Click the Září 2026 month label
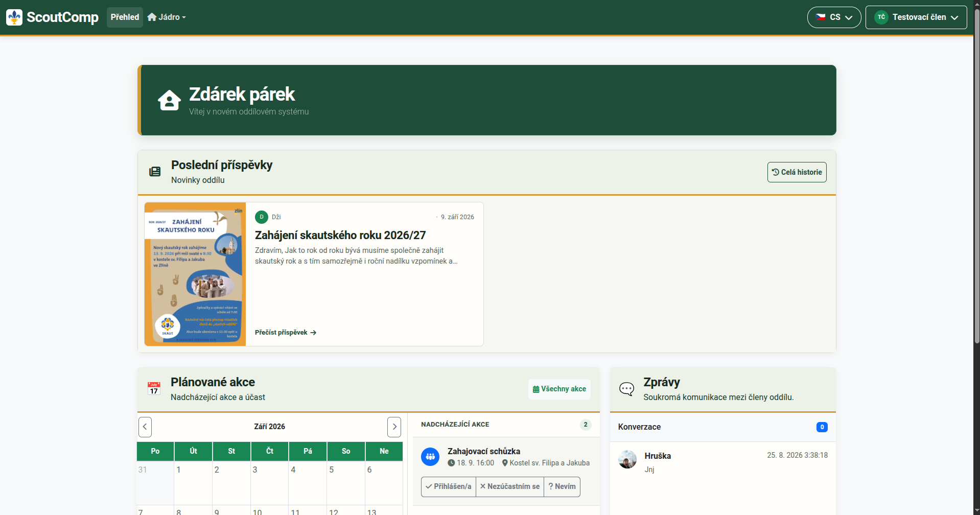The height and width of the screenshot is (515, 980). coord(270,427)
